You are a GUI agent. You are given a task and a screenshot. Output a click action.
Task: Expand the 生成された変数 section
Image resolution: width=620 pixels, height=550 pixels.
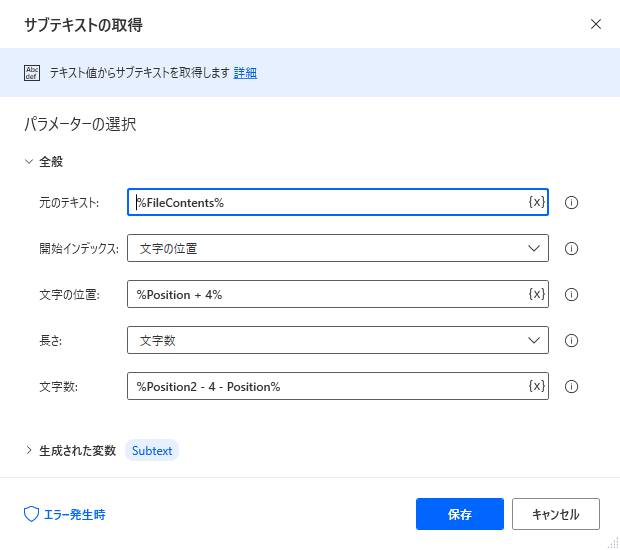pyautogui.click(x=29, y=450)
